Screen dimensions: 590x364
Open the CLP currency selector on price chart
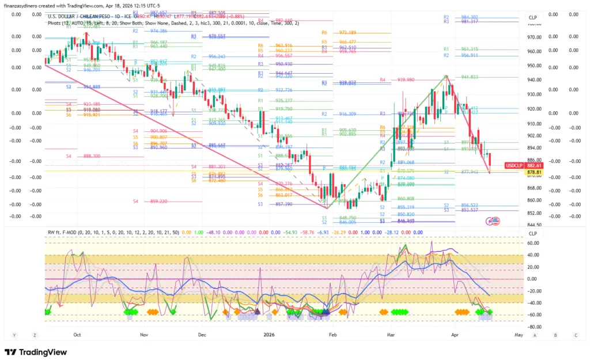(x=533, y=18)
